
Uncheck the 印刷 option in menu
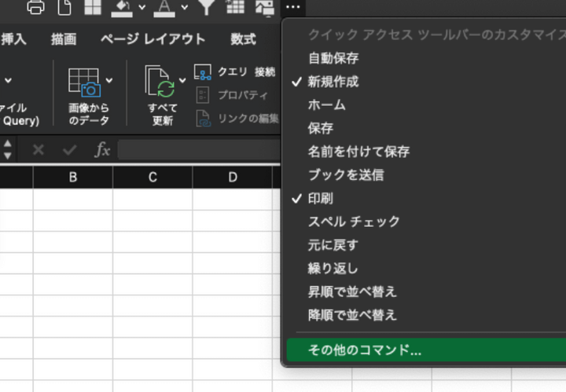click(321, 198)
